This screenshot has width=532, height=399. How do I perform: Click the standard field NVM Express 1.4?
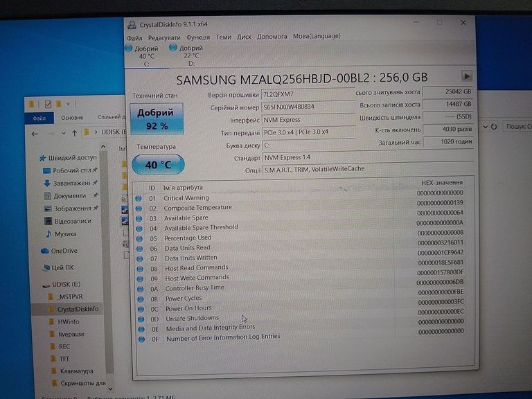pos(368,157)
